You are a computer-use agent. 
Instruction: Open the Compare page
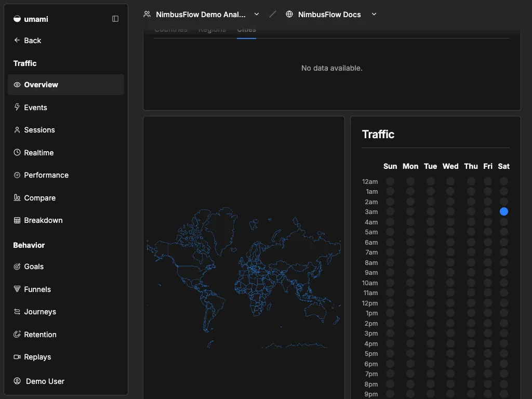pos(66,197)
